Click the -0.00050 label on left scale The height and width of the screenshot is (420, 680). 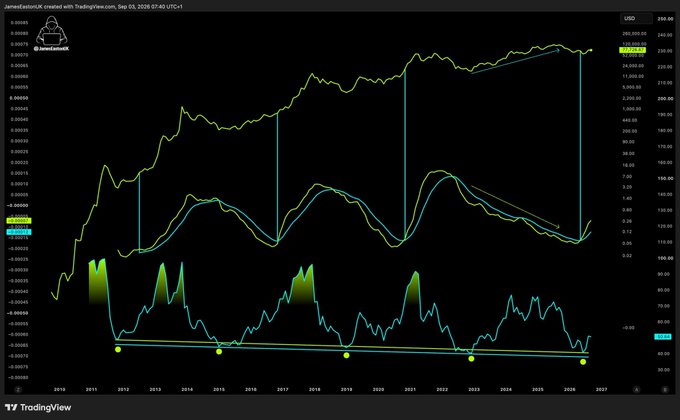[x=18, y=313]
